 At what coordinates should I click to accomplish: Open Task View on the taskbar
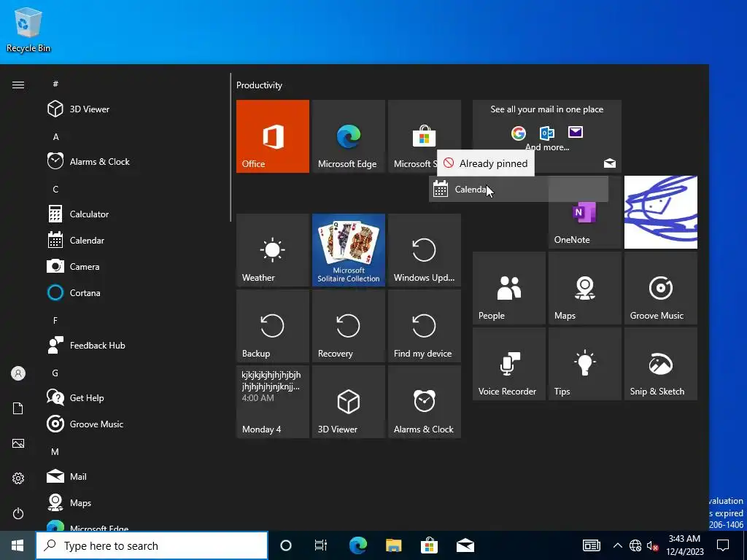321,545
